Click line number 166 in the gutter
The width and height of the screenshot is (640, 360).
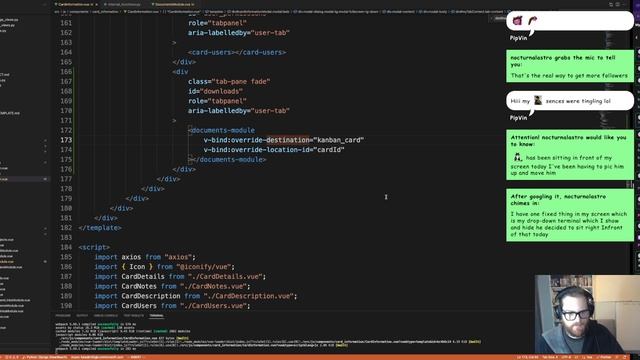(66, 72)
